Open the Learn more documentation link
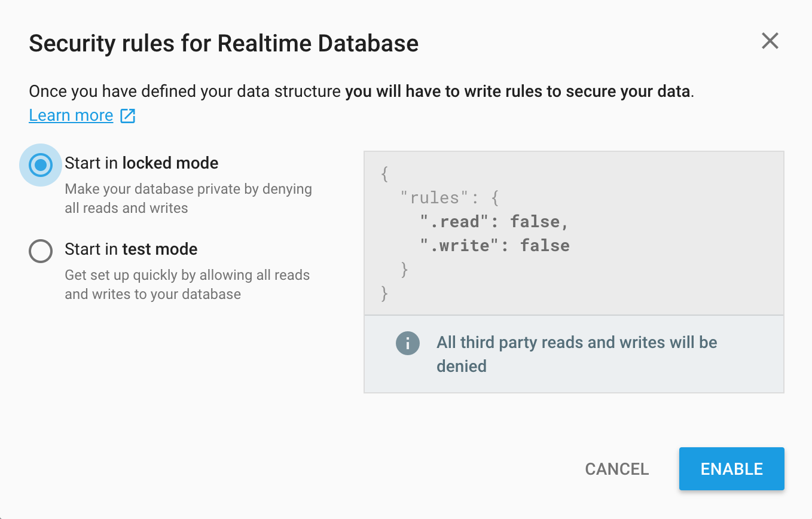The image size is (812, 519). click(71, 115)
